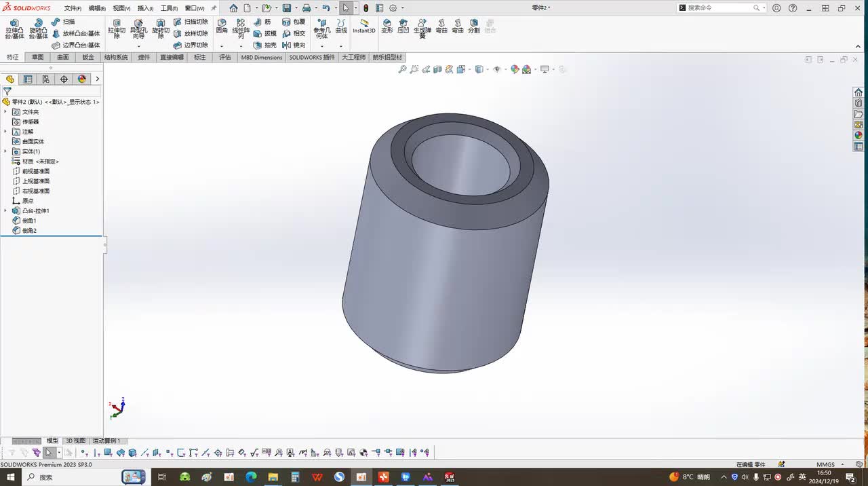Expand the 凸台-拉伸1 feature node

coord(6,211)
